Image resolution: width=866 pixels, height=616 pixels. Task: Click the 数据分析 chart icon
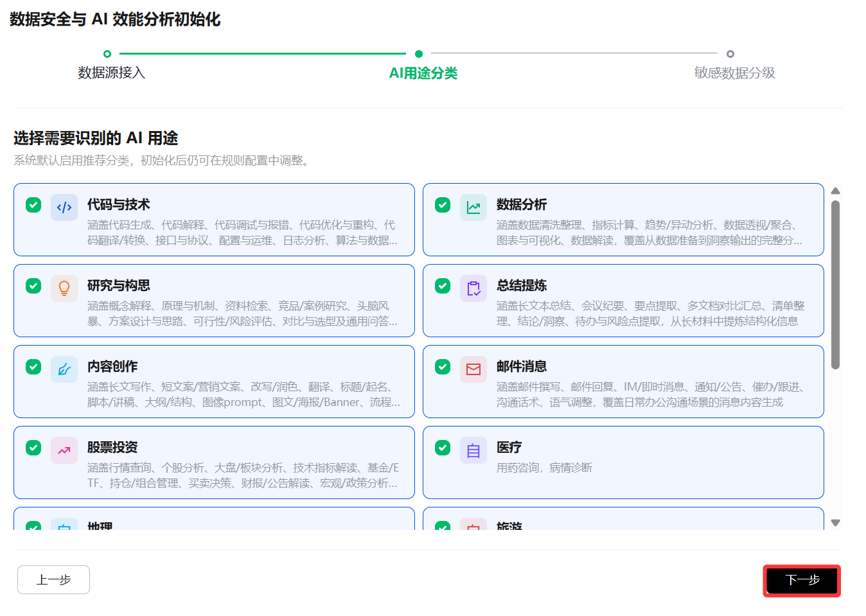coord(473,207)
